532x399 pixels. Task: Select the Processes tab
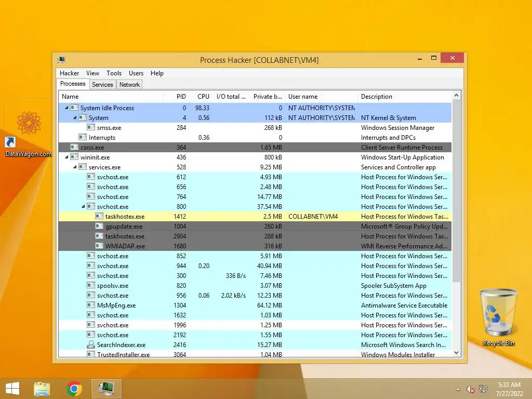(73, 84)
